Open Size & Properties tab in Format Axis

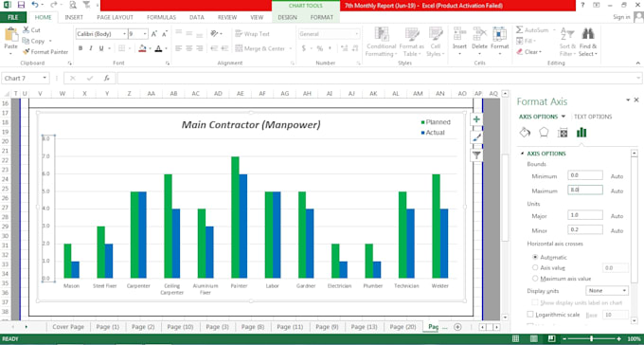(563, 133)
